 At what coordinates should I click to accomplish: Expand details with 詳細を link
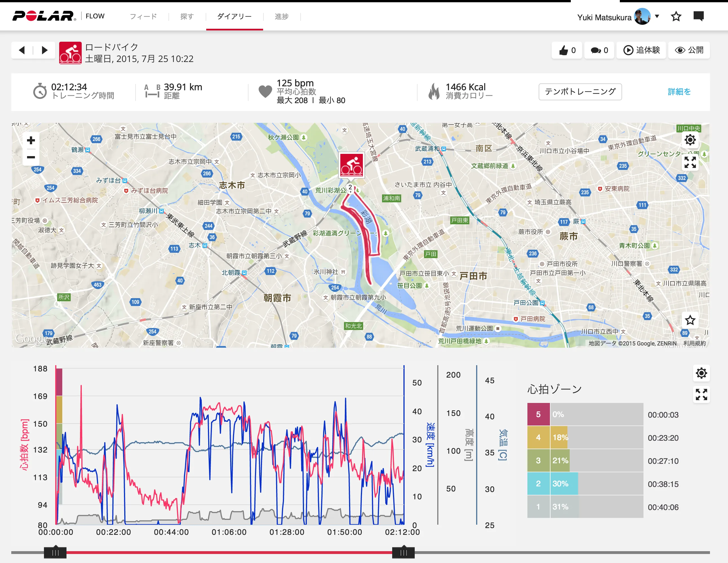(679, 92)
